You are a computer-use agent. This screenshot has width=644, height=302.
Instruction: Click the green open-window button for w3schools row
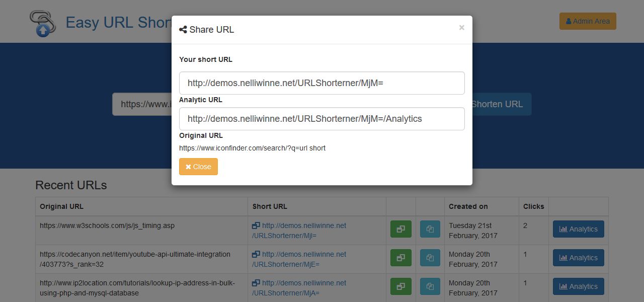tap(400, 229)
